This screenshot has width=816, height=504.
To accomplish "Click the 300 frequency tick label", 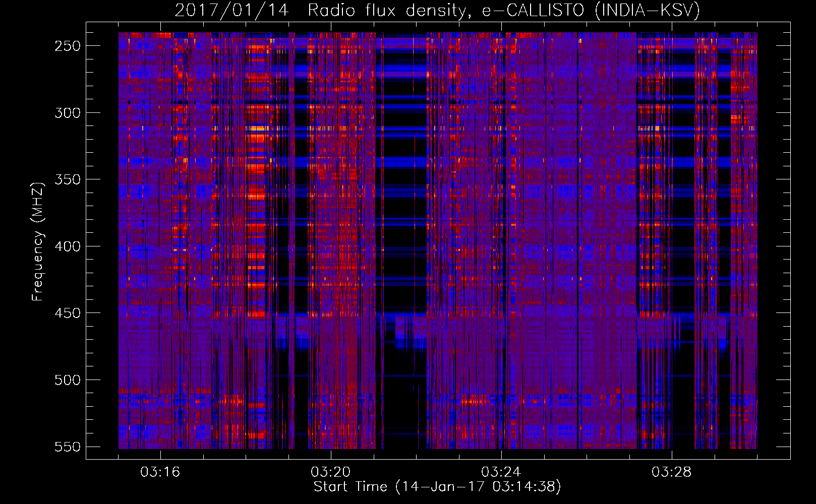I will coord(68,113).
